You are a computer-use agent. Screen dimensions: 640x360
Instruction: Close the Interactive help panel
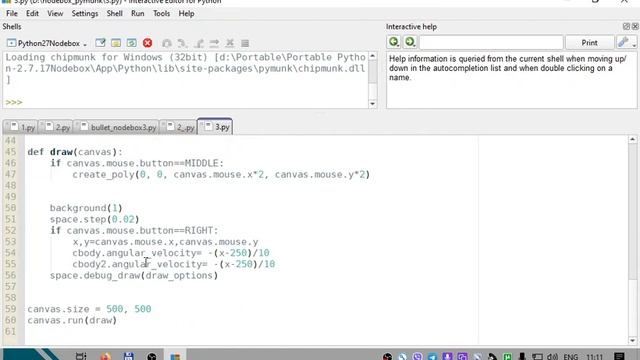pyautogui.click(x=635, y=27)
